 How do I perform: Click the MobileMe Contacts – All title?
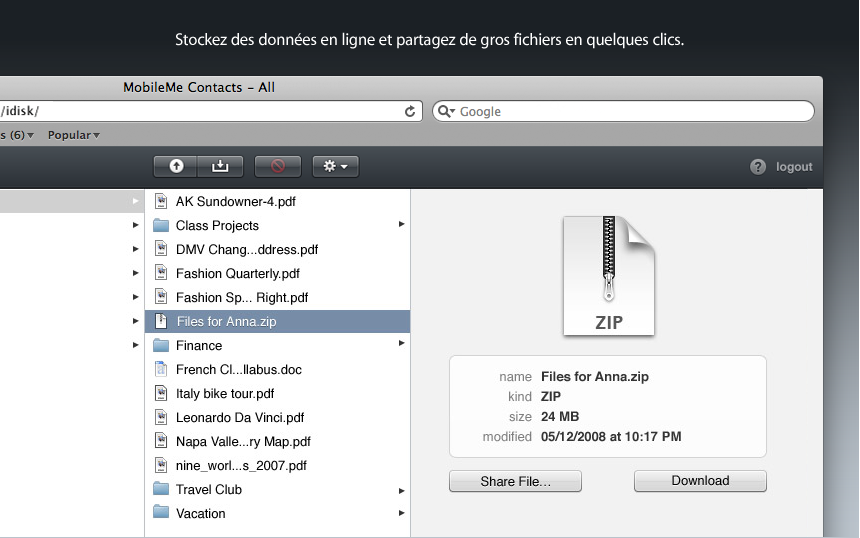pyautogui.click(x=199, y=87)
